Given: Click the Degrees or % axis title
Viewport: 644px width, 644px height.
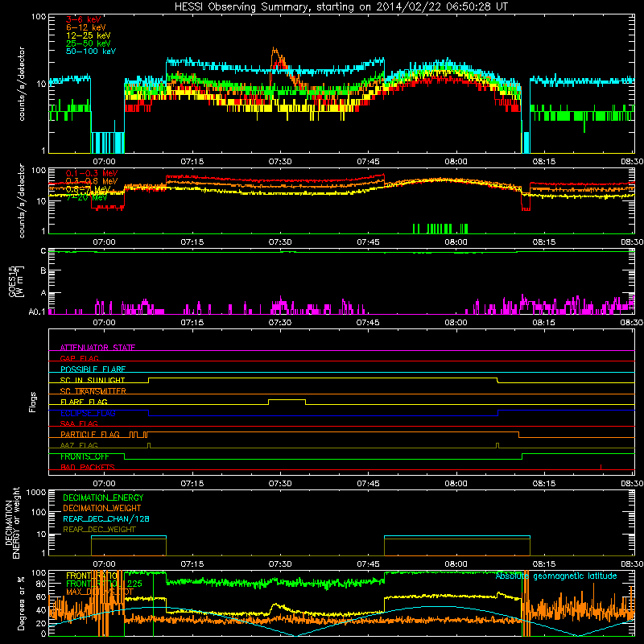Looking at the screenshot, I should 21,603.
